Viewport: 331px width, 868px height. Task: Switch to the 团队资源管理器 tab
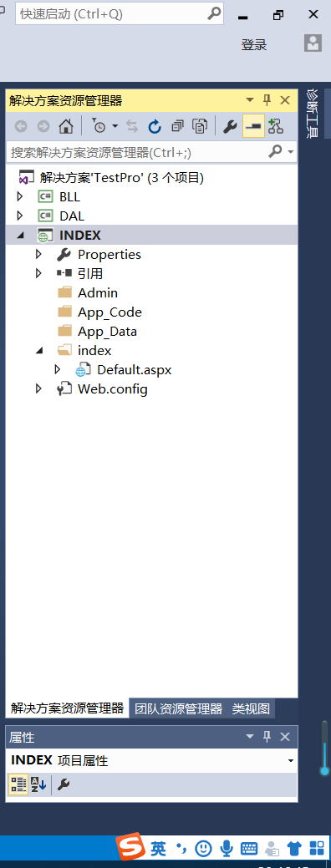[178, 708]
